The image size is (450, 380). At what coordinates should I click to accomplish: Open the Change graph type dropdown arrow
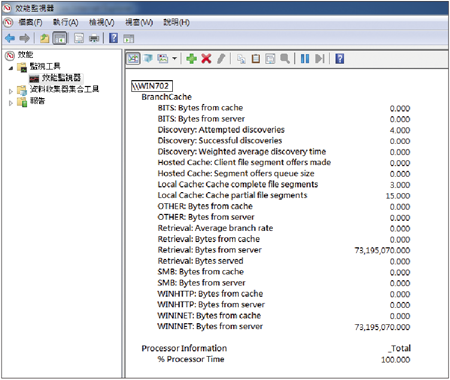coord(174,59)
